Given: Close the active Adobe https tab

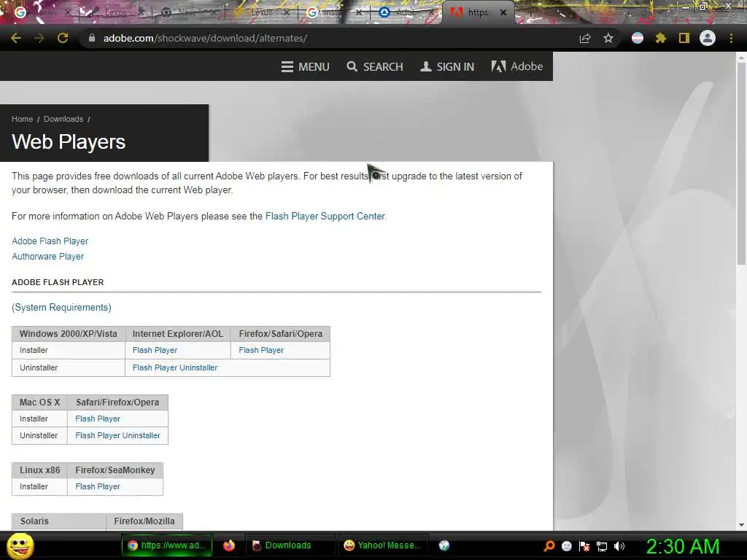Looking at the screenshot, I should (x=503, y=12).
